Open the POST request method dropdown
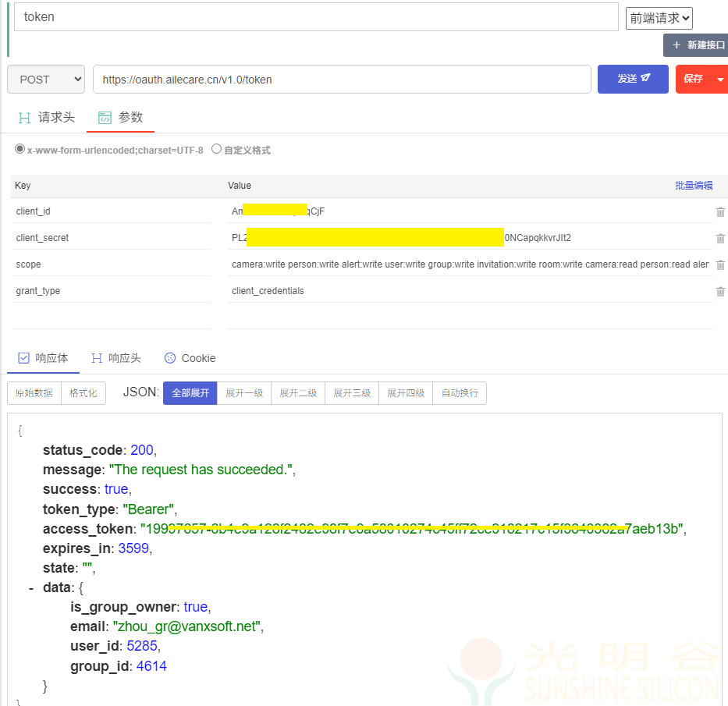The height and width of the screenshot is (706, 728). [x=45, y=79]
